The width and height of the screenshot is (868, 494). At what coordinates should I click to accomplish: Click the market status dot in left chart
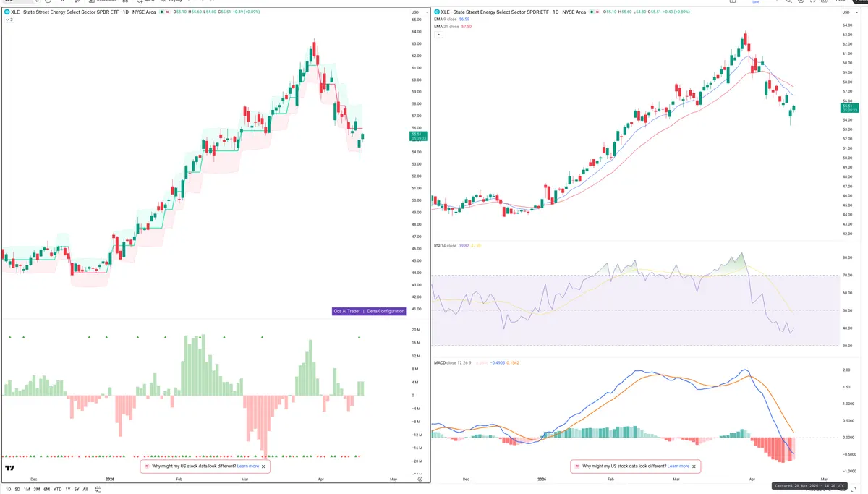coord(161,12)
